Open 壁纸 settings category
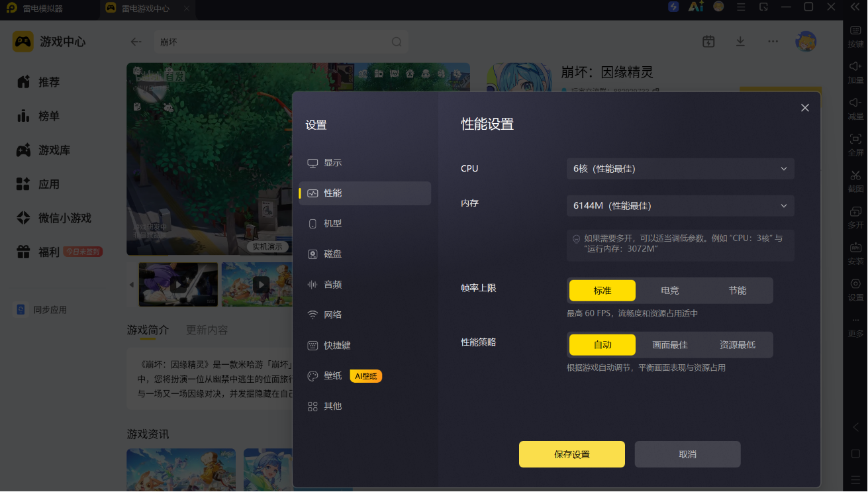The height and width of the screenshot is (492, 868). [x=365, y=376]
